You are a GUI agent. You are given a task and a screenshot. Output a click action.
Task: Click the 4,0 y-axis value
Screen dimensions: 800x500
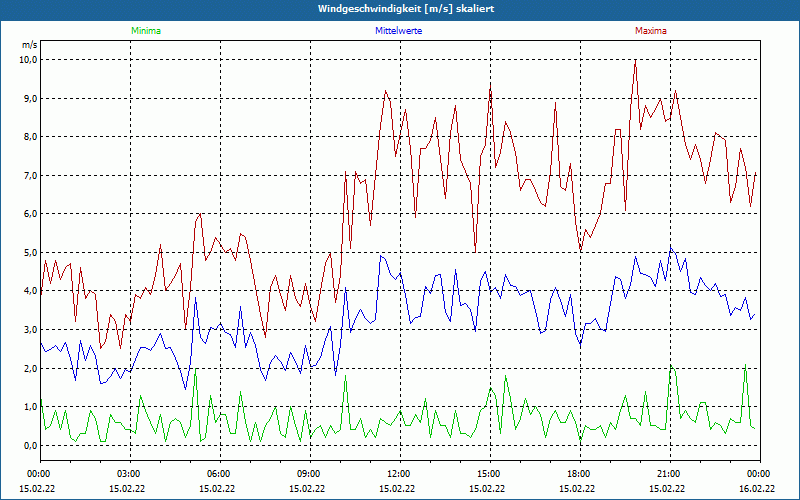pos(31,291)
